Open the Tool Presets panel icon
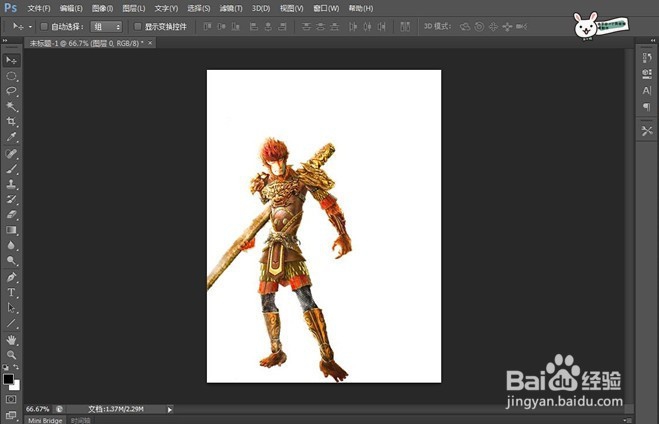This screenshot has height=424, width=659. point(647,131)
